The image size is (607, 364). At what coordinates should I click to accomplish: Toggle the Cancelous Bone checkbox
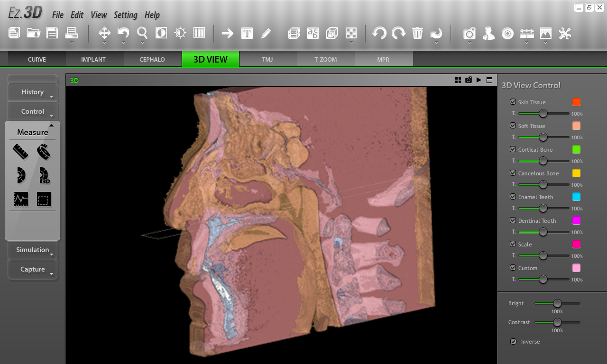pos(513,173)
